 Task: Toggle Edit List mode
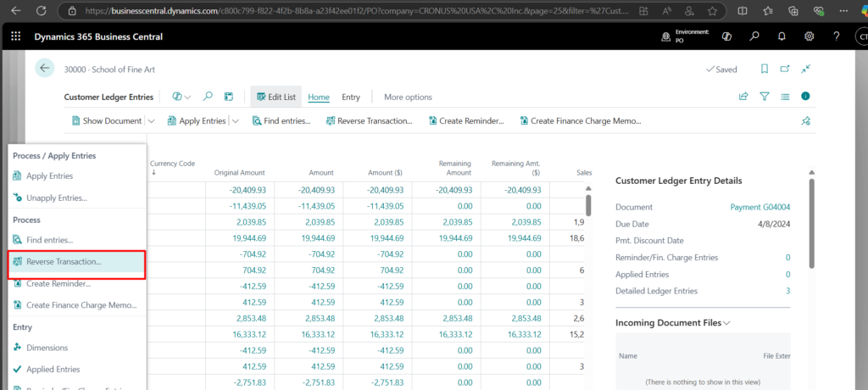pos(274,97)
